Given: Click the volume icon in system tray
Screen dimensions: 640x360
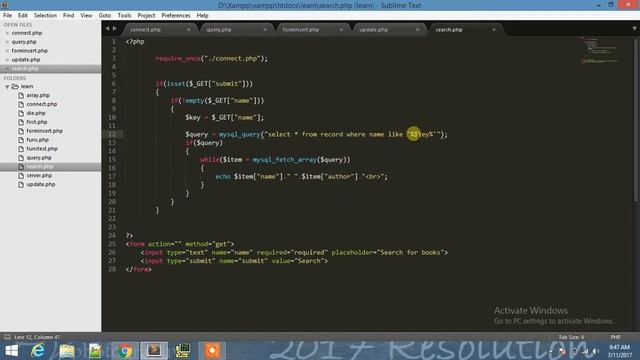Looking at the screenshot, I should point(596,351).
